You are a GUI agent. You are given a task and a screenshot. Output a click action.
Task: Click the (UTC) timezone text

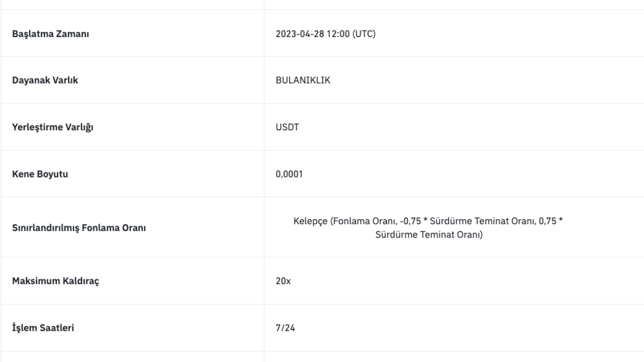[364, 34]
